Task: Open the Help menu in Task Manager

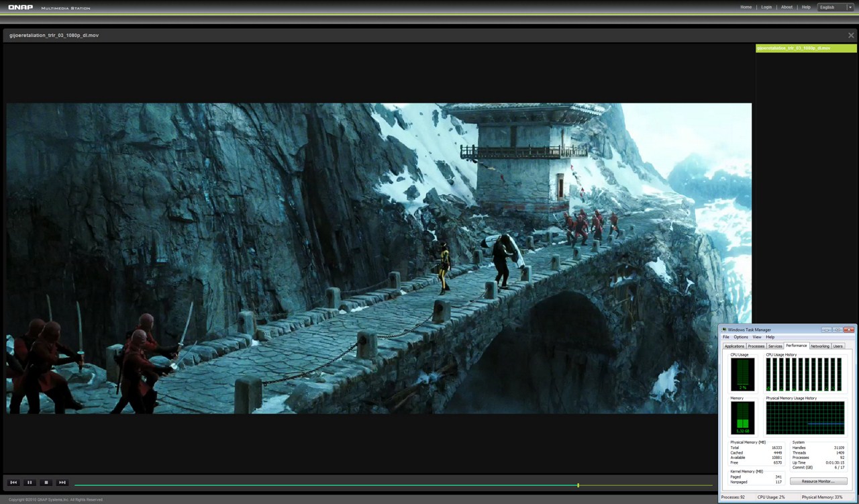Action: tap(770, 337)
